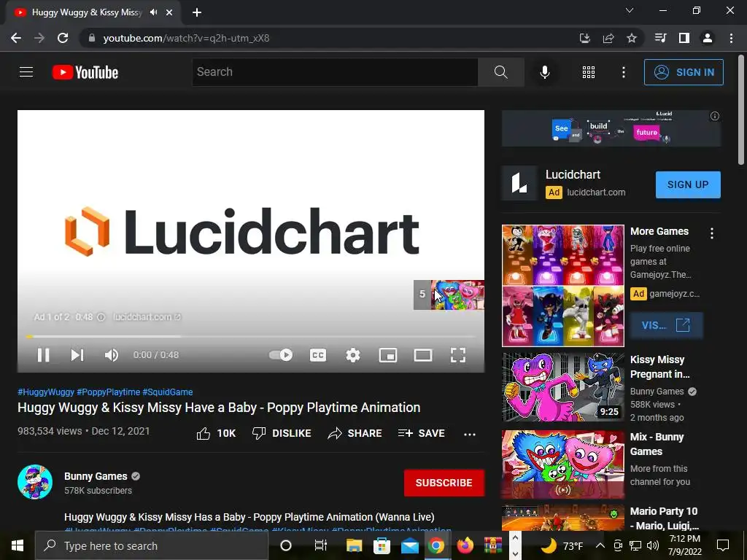The image size is (747, 560).
Task: Visit lucidchart.com link in the ad overlay
Action: [x=147, y=317]
